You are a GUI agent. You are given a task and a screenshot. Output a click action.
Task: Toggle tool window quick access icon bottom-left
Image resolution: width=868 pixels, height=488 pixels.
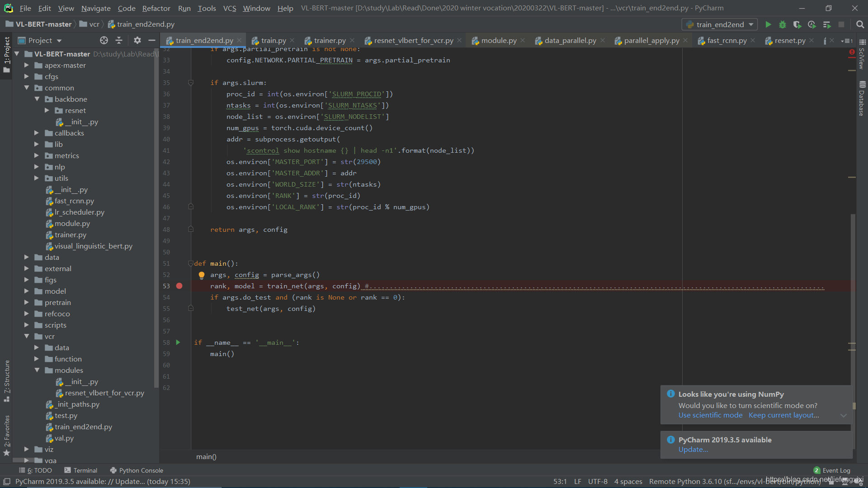[7, 482]
